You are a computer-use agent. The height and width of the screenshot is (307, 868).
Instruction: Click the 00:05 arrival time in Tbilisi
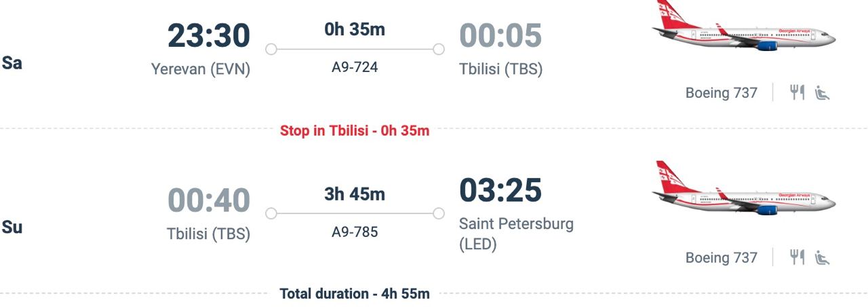click(500, 35)
